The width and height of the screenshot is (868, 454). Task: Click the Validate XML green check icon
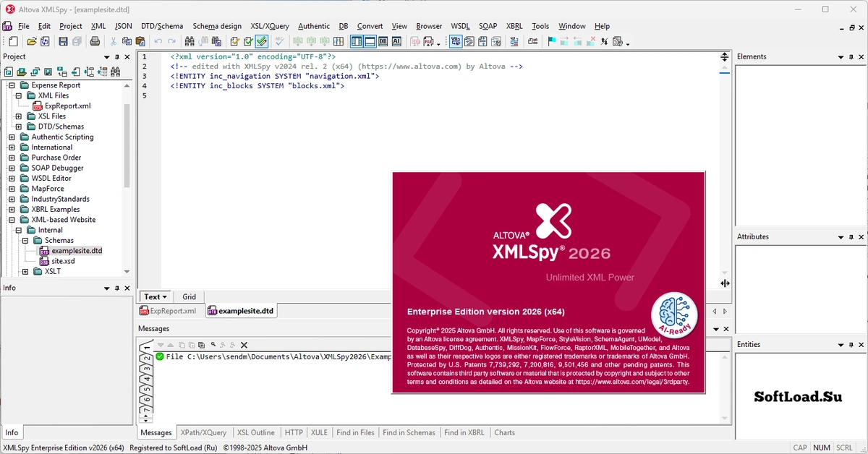tap(249, 42)
